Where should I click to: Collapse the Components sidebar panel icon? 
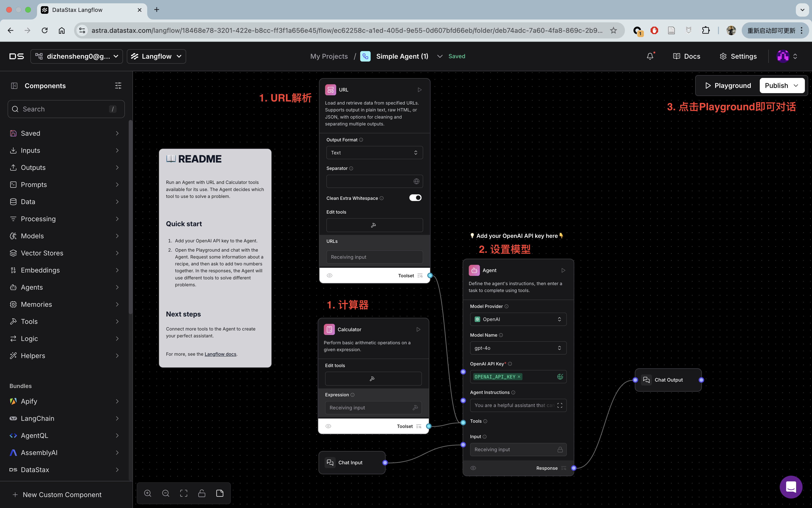(14, 86)
